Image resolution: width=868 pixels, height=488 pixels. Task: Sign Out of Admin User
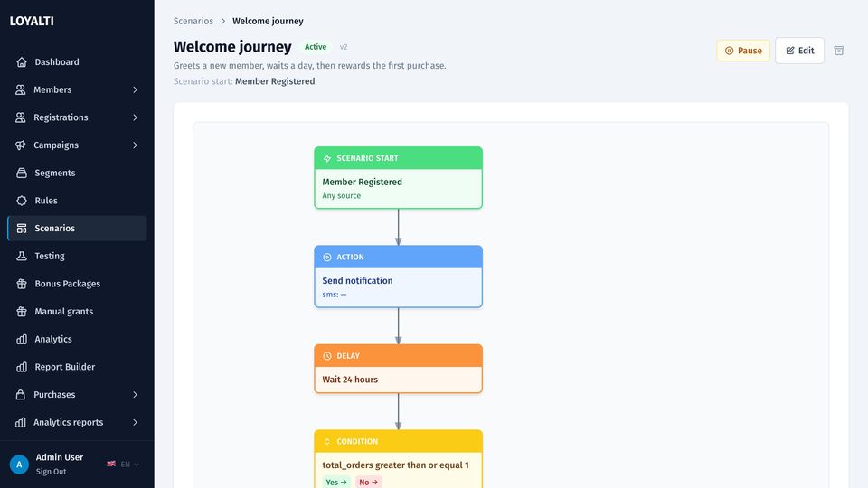click(x=51, y=472)
